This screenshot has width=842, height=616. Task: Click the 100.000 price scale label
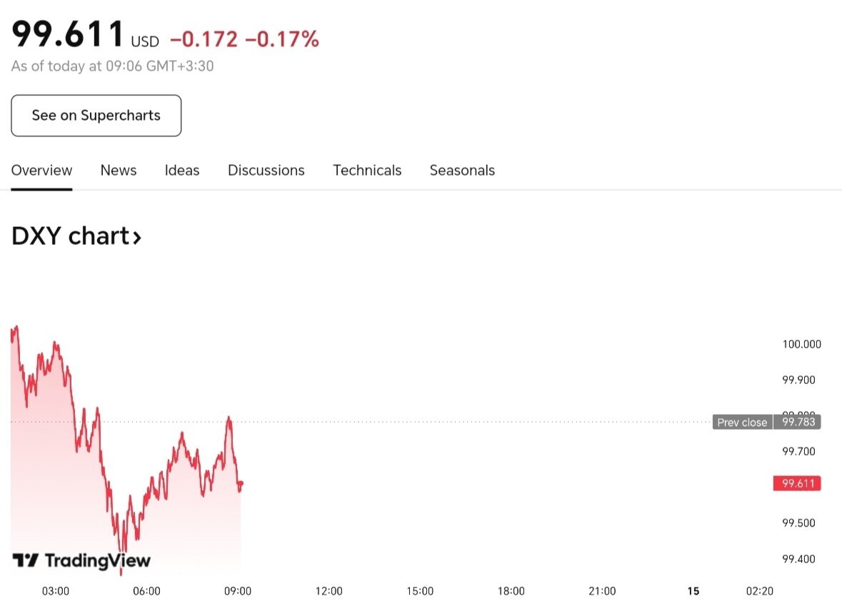click(x=801, y=344)
